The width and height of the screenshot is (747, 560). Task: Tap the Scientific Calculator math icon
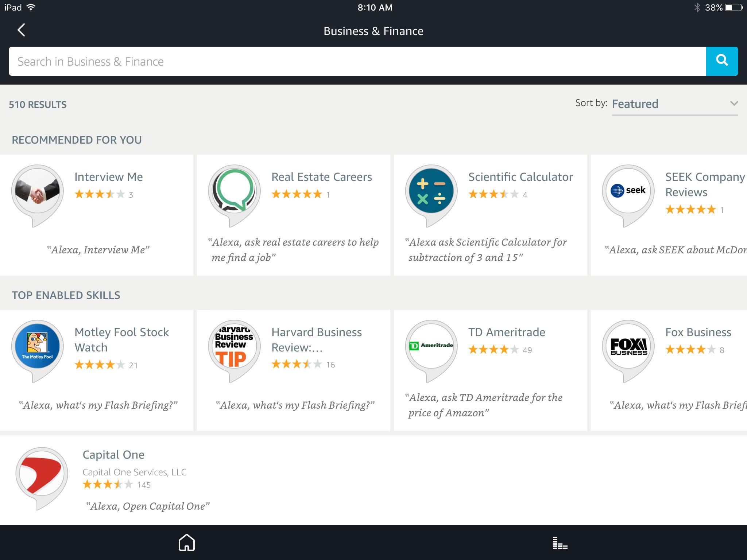click(x=431, y=195)
